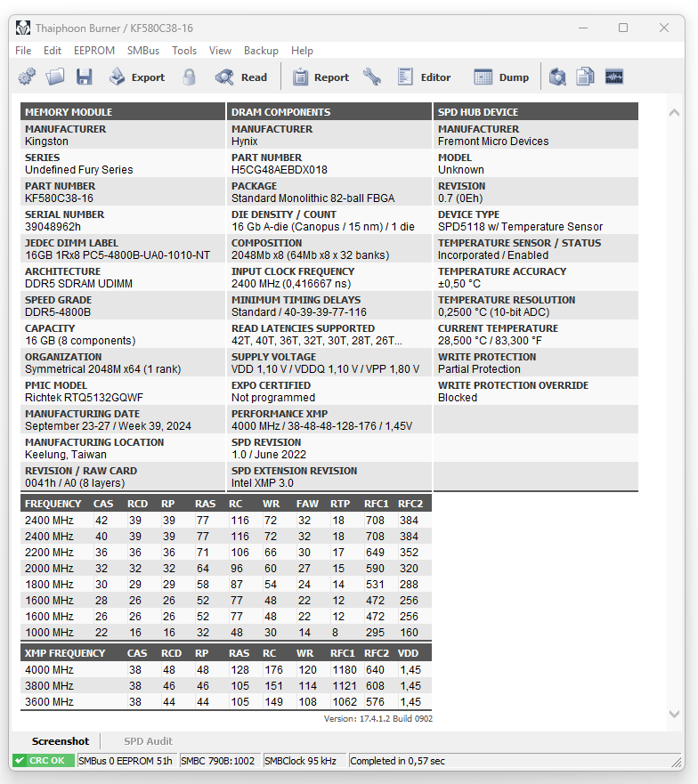Click the 2200 MHz frequency row
This screenshot has width=698, height=784.
225,552
